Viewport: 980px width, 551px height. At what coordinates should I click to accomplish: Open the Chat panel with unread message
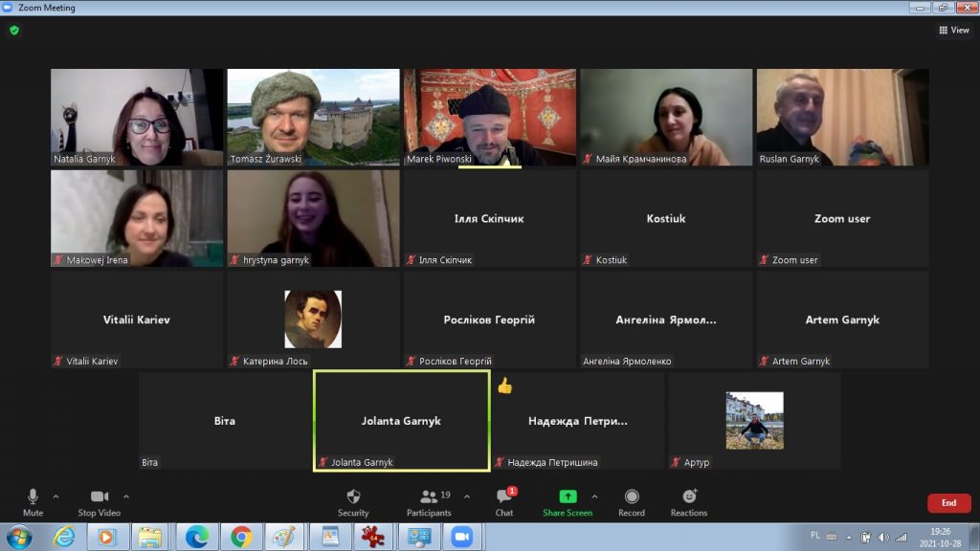click(x=504, y=496)
